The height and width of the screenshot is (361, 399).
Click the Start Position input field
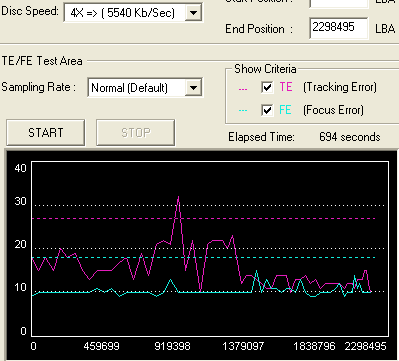point(339,3)
